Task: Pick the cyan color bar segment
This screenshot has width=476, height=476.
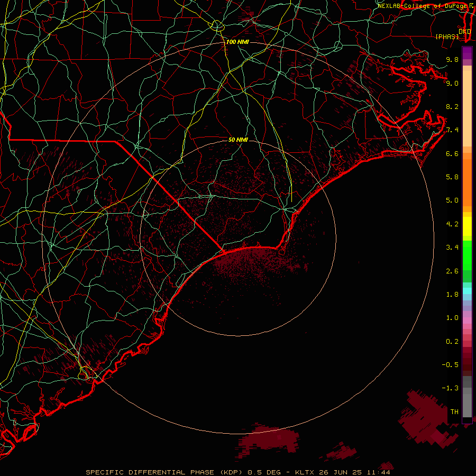Action: [467, 291]
